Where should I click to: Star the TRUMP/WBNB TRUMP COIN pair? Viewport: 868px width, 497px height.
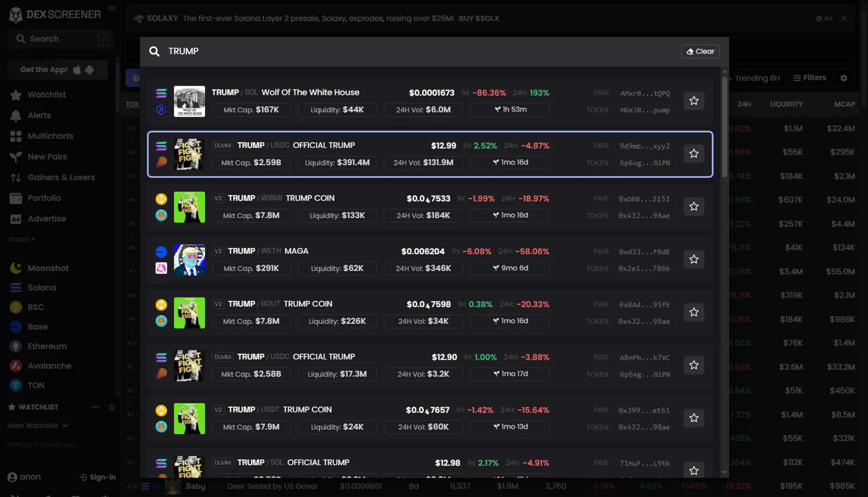[694, 206]
